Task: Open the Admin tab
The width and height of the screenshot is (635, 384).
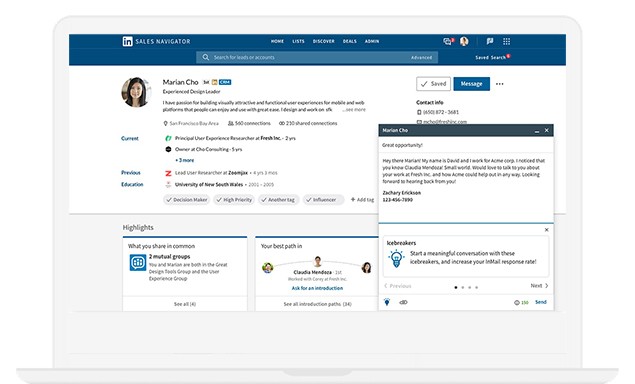Action: [372, 41]
